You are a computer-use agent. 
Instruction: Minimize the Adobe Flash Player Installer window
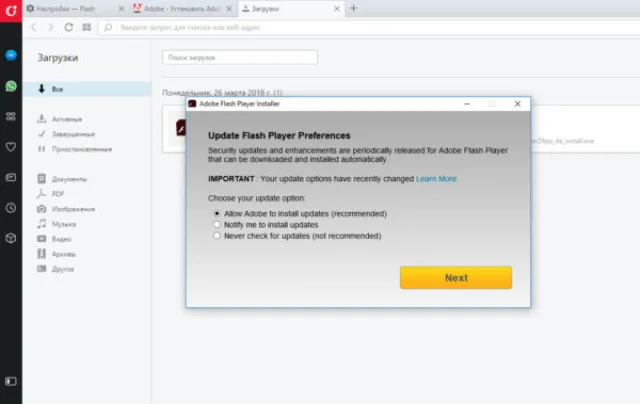(x=467, y=104)
